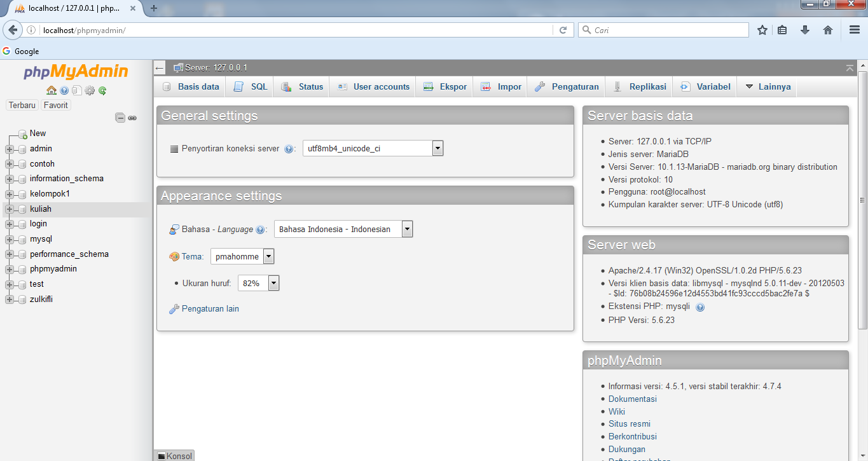Switch to the Basis data tab
This screenshot has width=868, height=461.
[x=190, y=86]
